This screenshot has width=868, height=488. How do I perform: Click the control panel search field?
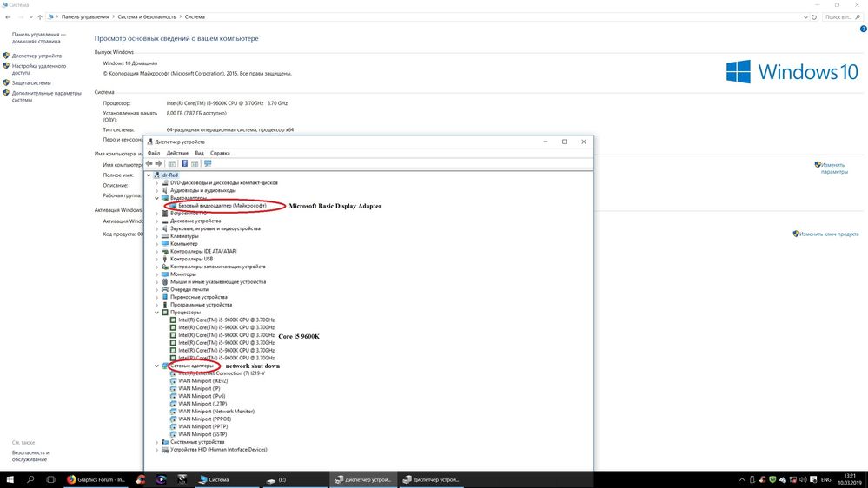[842, 17]
